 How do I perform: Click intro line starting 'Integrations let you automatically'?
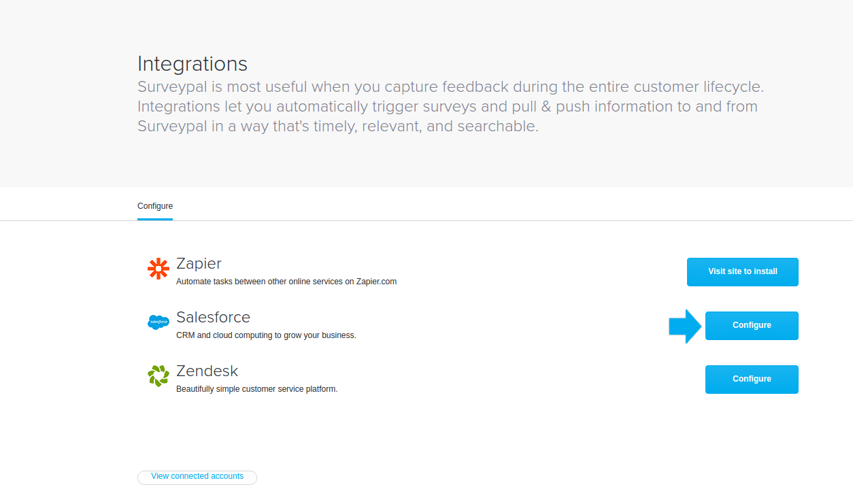click(448, 107)
